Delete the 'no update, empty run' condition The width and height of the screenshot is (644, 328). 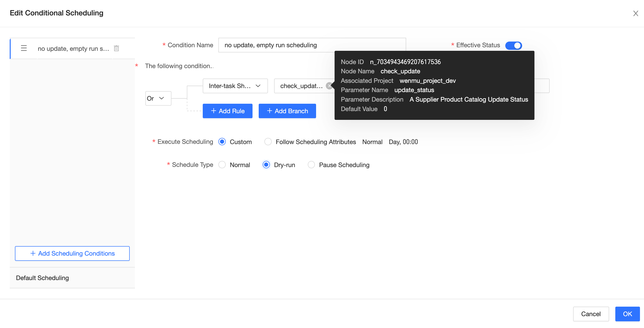tap(116, 48)
